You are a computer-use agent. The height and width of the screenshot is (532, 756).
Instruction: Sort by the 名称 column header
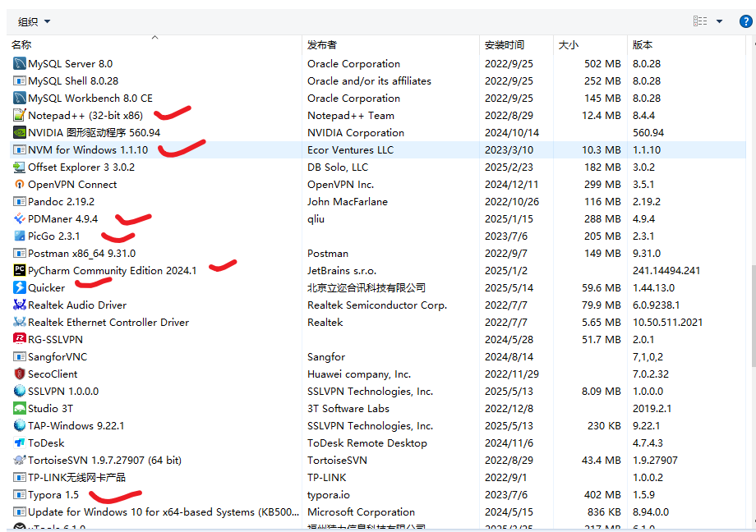tap(156, 45)
